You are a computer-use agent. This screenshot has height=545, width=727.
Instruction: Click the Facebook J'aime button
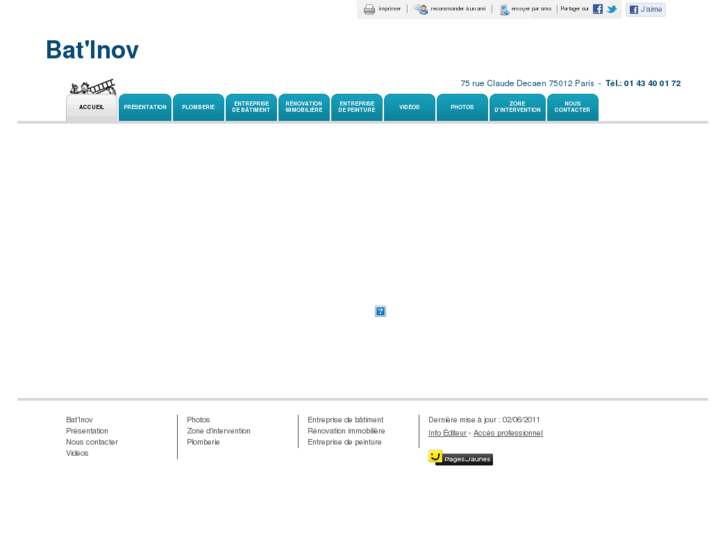coord(645,9)
